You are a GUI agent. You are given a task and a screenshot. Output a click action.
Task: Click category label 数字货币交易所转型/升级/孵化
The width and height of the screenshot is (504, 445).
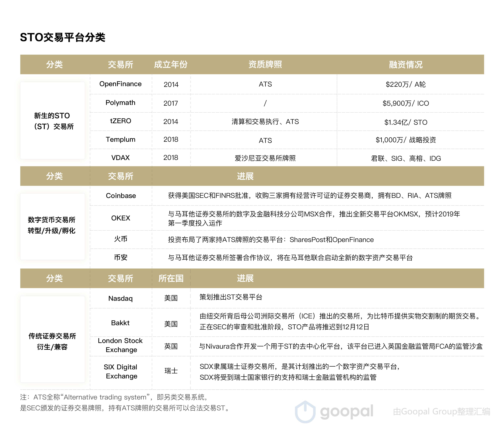(x=52, y=225)
